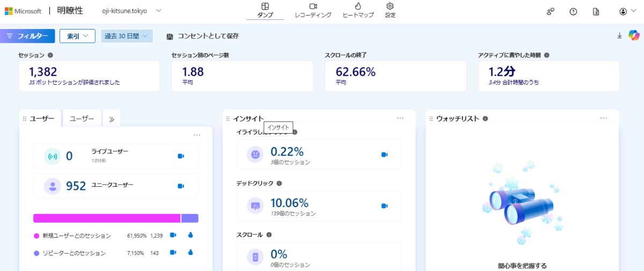Click the download arrow icon
The height and width of the screenshot is (271, 644).
[619, 35]
